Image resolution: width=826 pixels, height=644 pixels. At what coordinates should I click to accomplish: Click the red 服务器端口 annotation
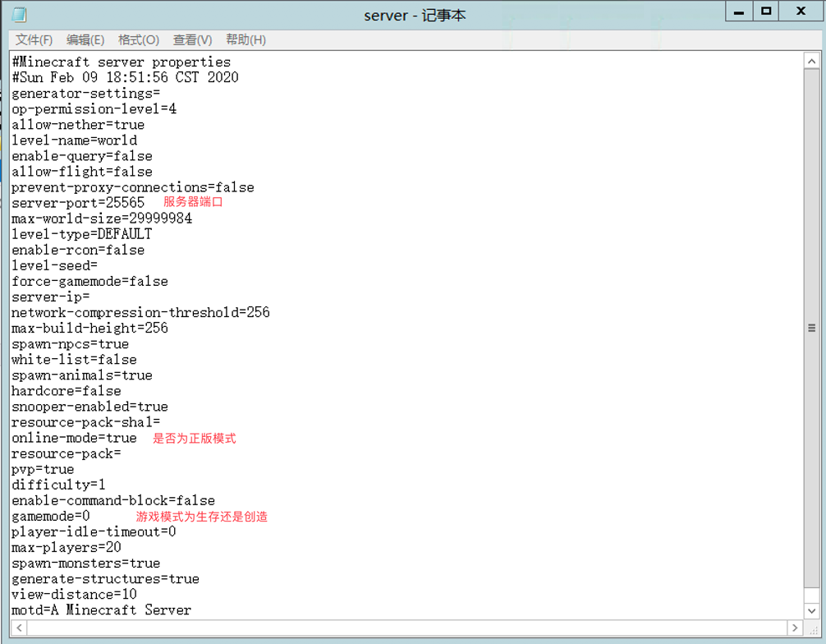point(193,202)
